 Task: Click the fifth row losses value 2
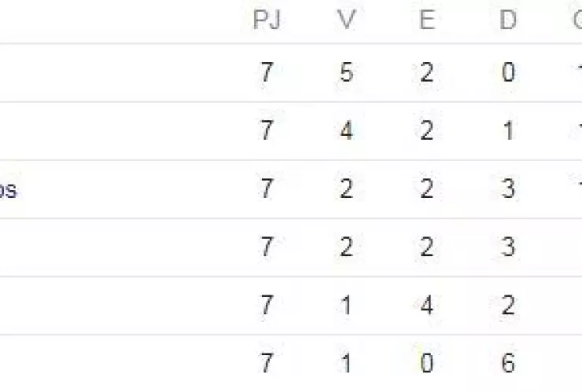click(x=508, y=306)
